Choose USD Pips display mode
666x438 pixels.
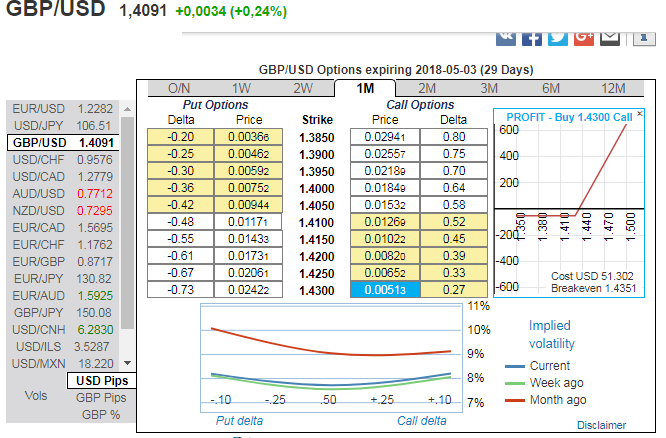click(x=102, y=381)
